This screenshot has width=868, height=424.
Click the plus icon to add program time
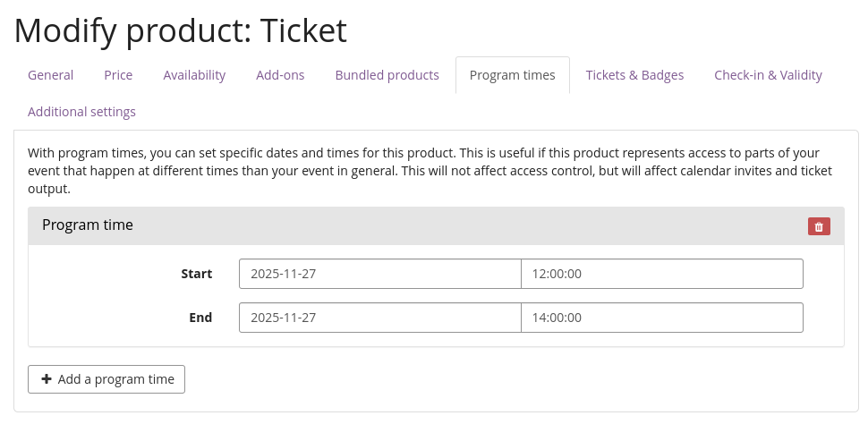click(x=47, y=379)
